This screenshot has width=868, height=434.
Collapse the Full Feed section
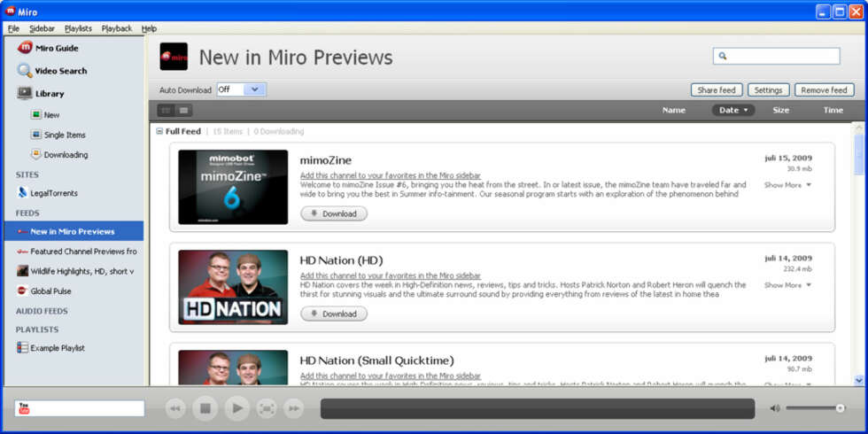tap(159, 132)
